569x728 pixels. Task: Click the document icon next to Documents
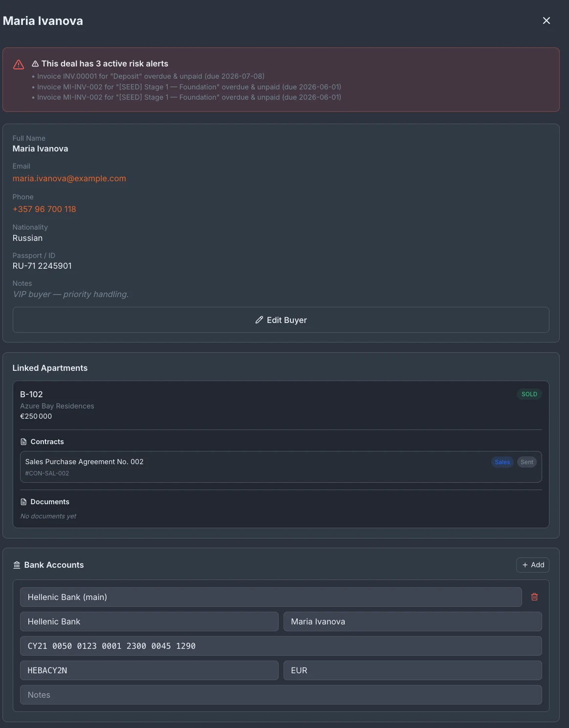click(23, 502)
